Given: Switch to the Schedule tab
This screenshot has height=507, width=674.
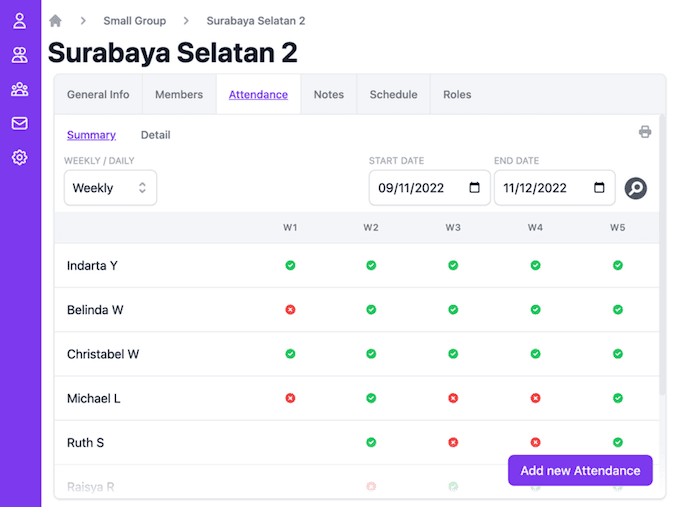Looking at the screenshot, I should click(393, 95).
